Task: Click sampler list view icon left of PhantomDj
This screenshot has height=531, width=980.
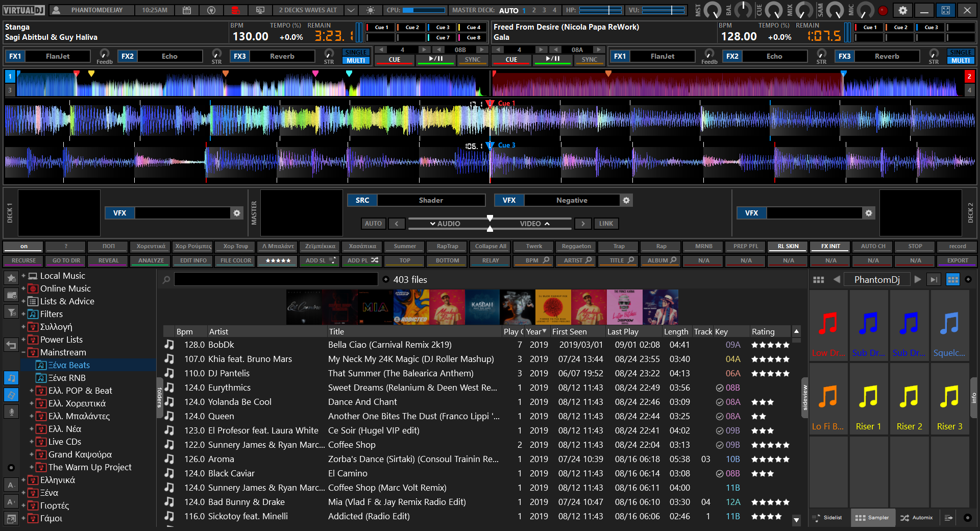Action: click(x=819, y=279)
